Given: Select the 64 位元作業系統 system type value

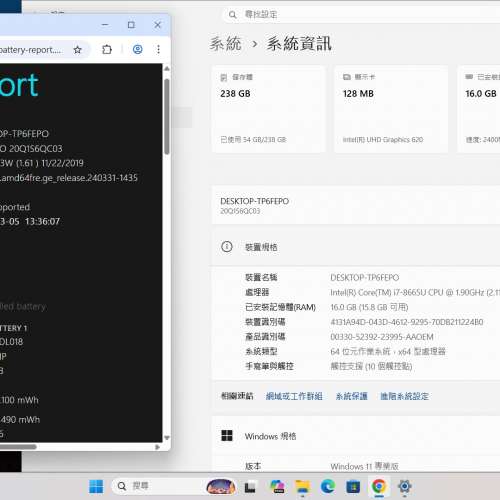Looking at the screenshot, I should pyautogui.click(x=388, y=352).
